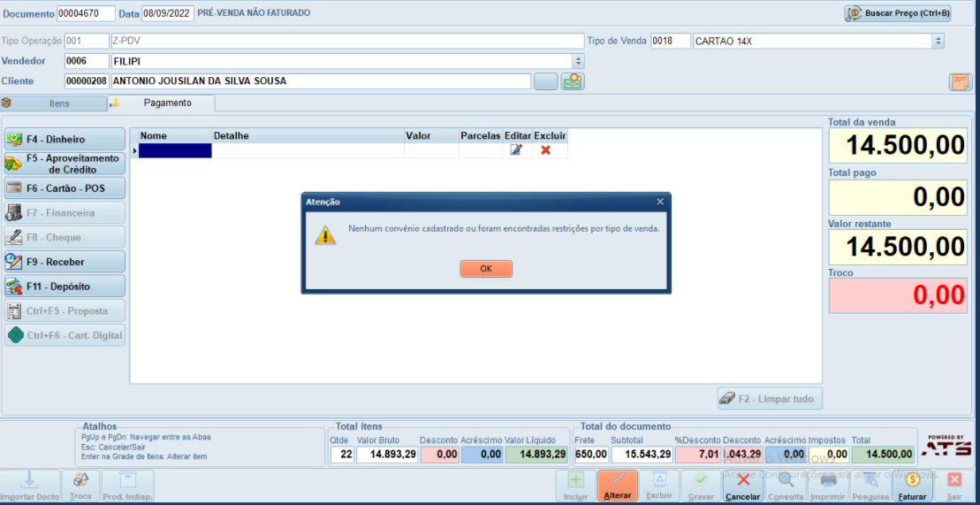Click the F9 - Receber button
This screenshot has height=505, width=980.
pos(65,262)
